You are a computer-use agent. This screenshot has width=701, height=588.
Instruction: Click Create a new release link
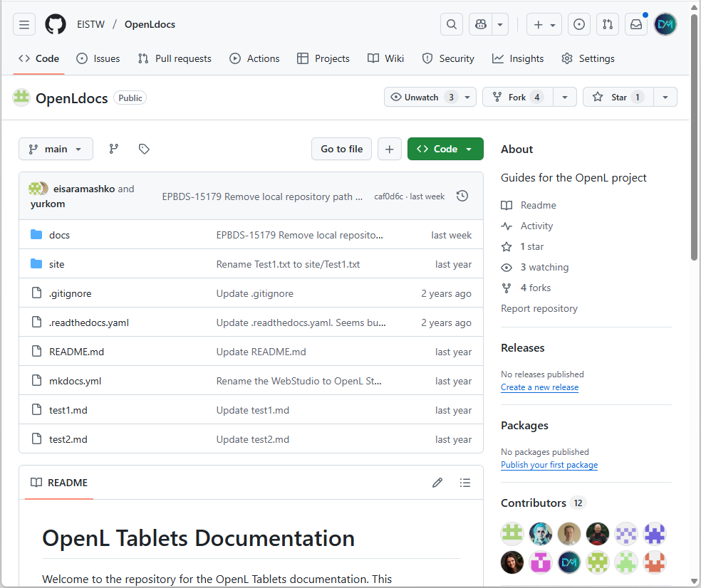[539, 387]
